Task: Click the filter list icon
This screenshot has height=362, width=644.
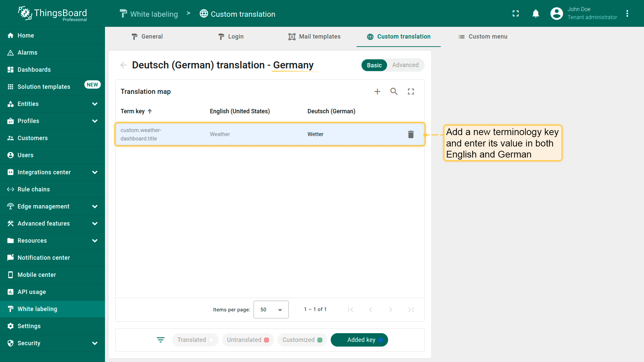Action: coord(161,340)
